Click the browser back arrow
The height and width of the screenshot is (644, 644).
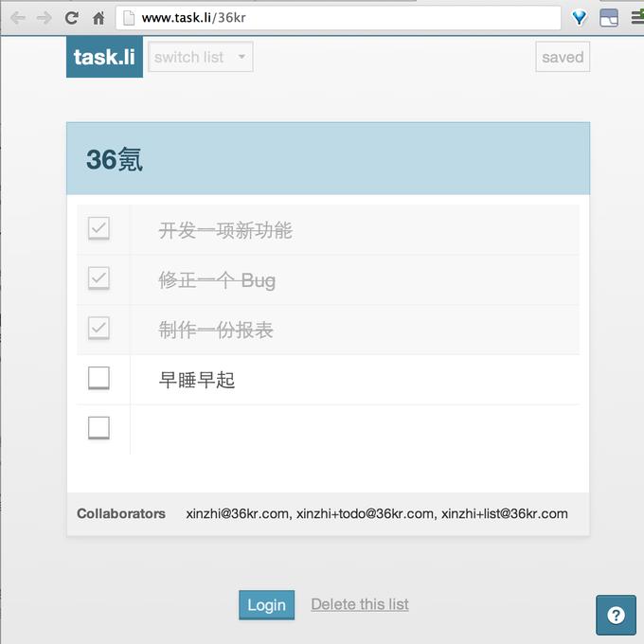pos(18,18)
